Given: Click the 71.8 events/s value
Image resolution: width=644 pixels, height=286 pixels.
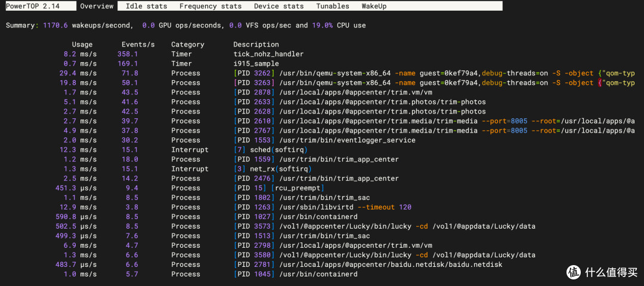Looking at the screenshot, I should (x=130, y=73).
